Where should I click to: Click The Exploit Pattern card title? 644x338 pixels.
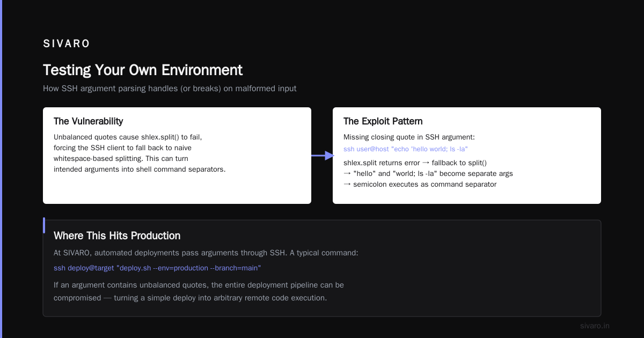pos(383,121)
